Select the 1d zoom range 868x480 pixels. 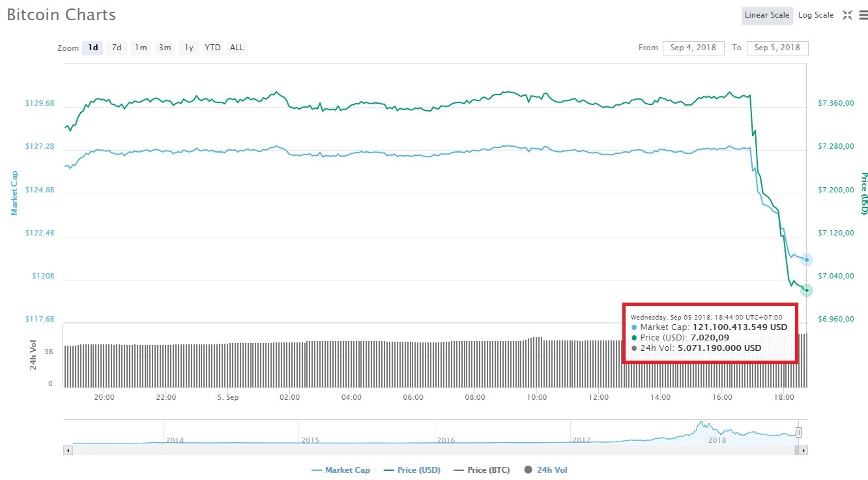93,48
